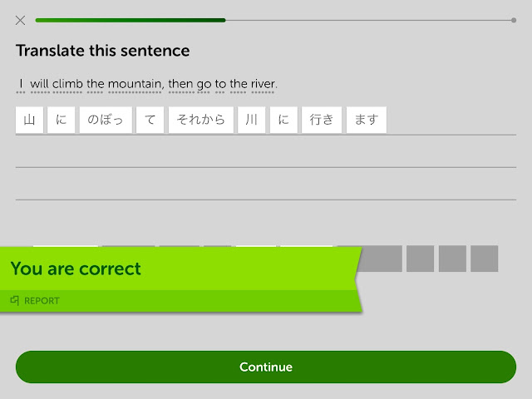532x399 pixels.
Task: Show hint for "the mountain,"
Action: pyautogui.click(x=125, y=84)
